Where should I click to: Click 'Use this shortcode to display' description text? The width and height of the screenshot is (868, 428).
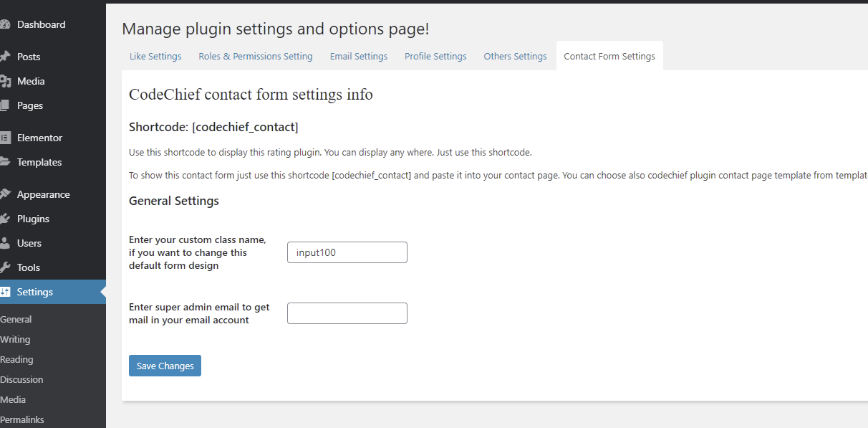tap(330, 153)
